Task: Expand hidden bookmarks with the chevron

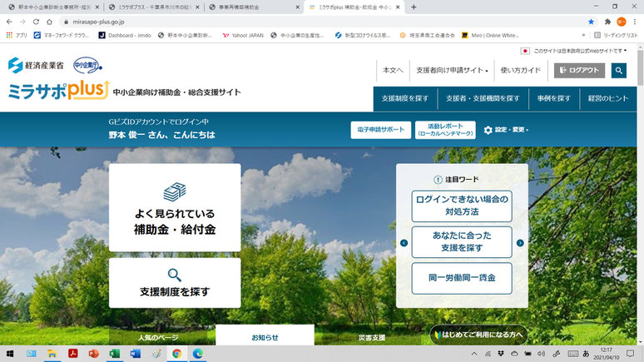Action: coord(583,35)
